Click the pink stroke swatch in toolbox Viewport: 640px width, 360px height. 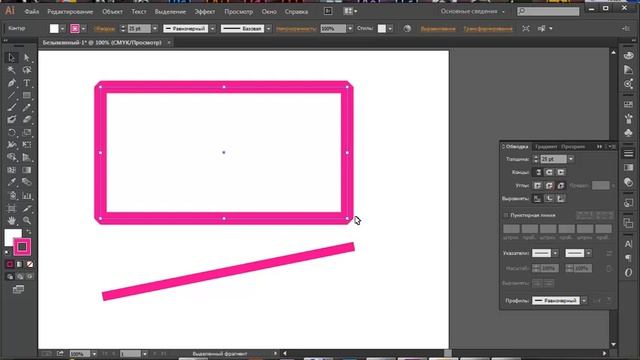pyautogui.click(x=22, y=247)
